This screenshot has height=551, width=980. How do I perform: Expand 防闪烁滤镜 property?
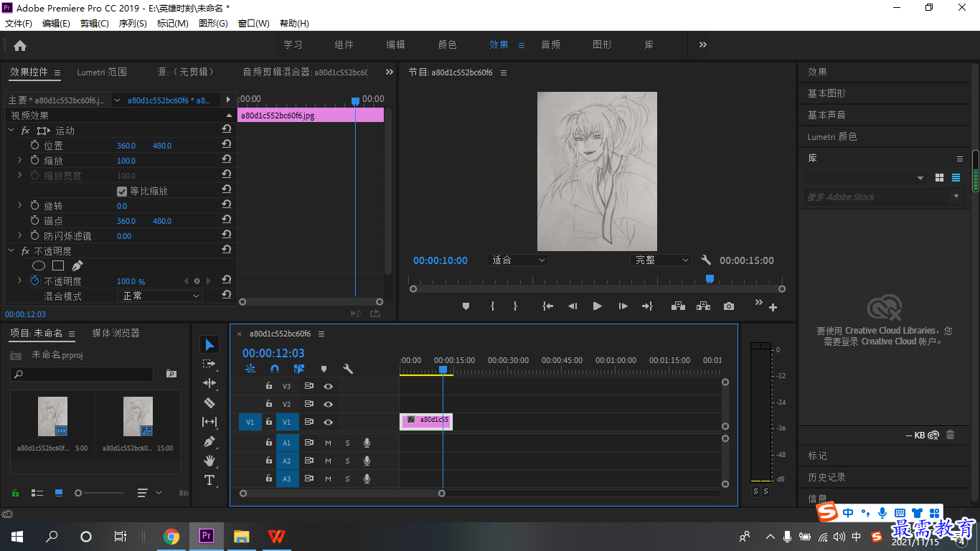[19, 236]
